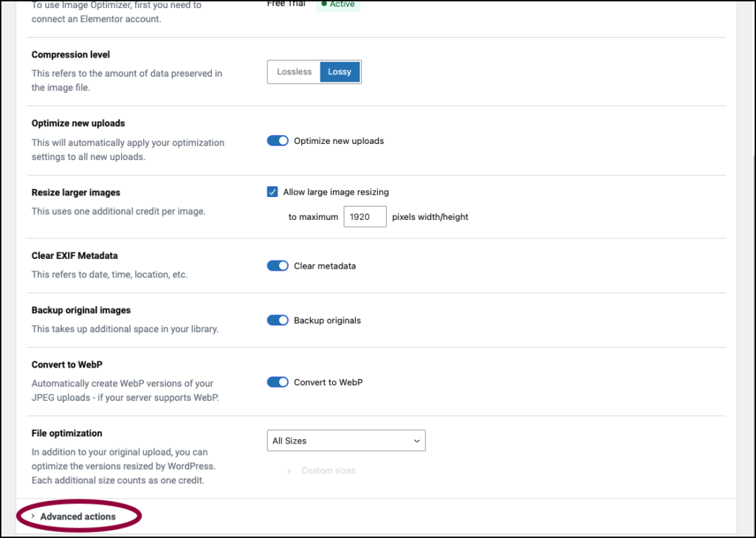This screenshot has width=756, height=538.
Task: Uncheck the Allow large image resizing checkbox
Action: (x=272, y=192)
